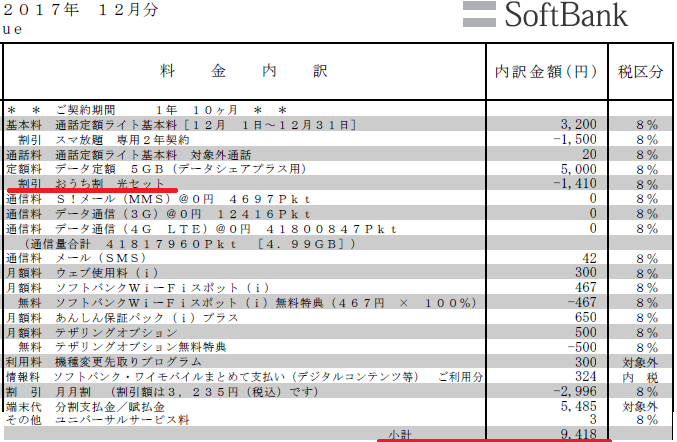677x442 pixels.
Task: Click the 9,418 subtotal amount
Action: [x=579, y=434]
